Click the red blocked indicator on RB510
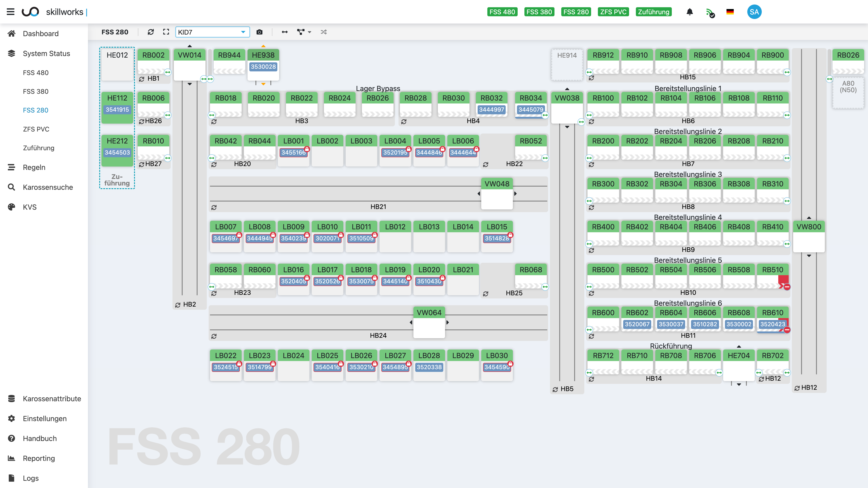868x488 pixels. 787,287
